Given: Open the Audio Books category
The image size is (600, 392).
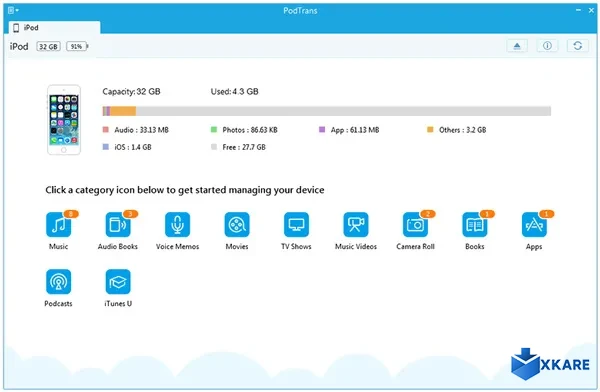Looking at the screenshot, I should [118, 225].
